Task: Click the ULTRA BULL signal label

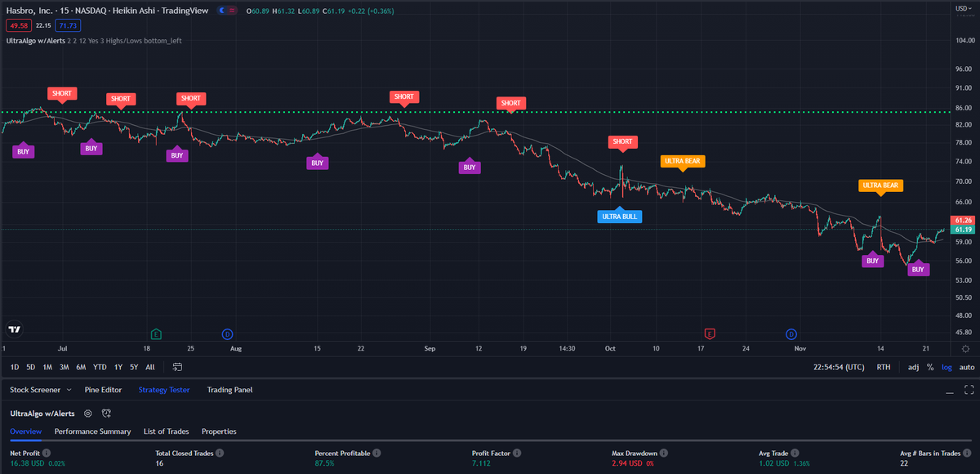Action: click(x=618, y=217)
